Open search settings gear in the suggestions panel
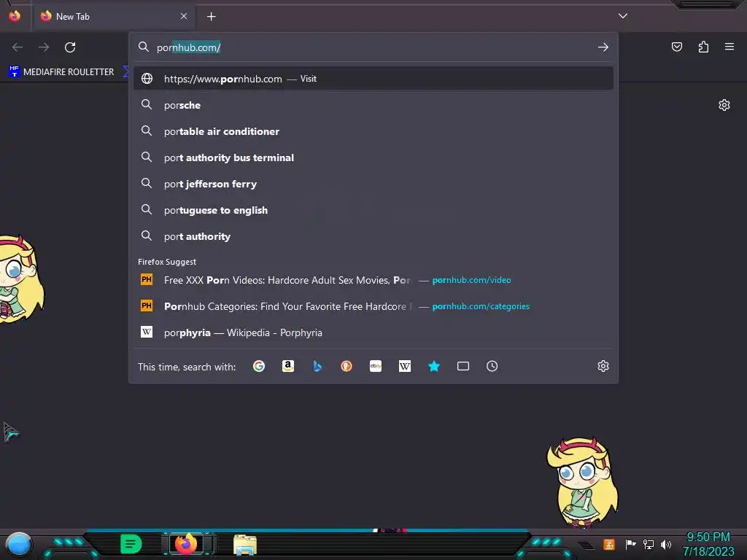 coord(603,366)
